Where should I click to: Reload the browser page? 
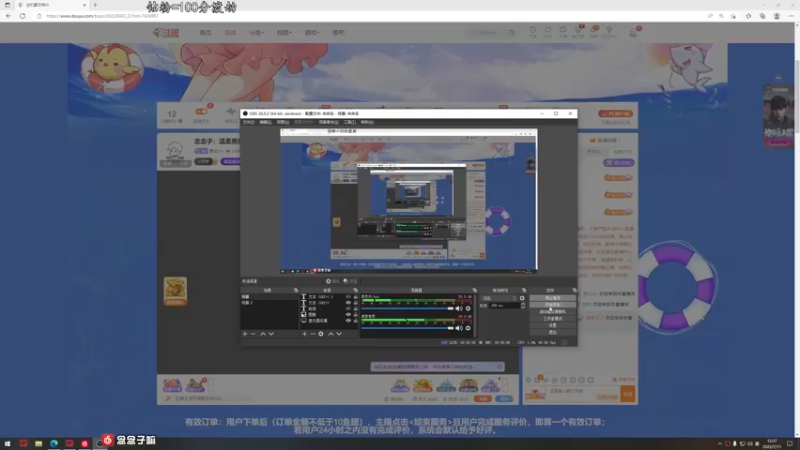pos(22,16)
